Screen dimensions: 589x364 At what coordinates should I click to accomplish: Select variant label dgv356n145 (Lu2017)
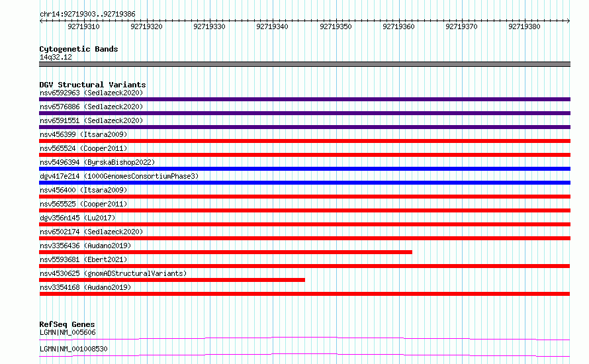point(77,218)
